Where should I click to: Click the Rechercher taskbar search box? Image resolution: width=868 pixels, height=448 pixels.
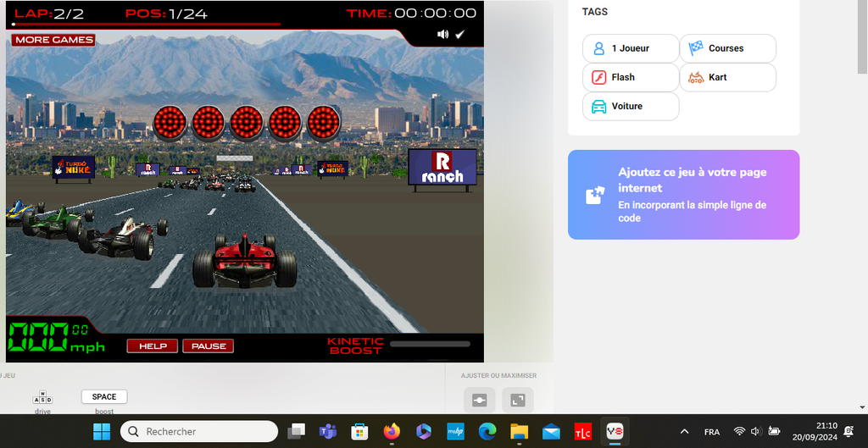(x=199, y=432)
